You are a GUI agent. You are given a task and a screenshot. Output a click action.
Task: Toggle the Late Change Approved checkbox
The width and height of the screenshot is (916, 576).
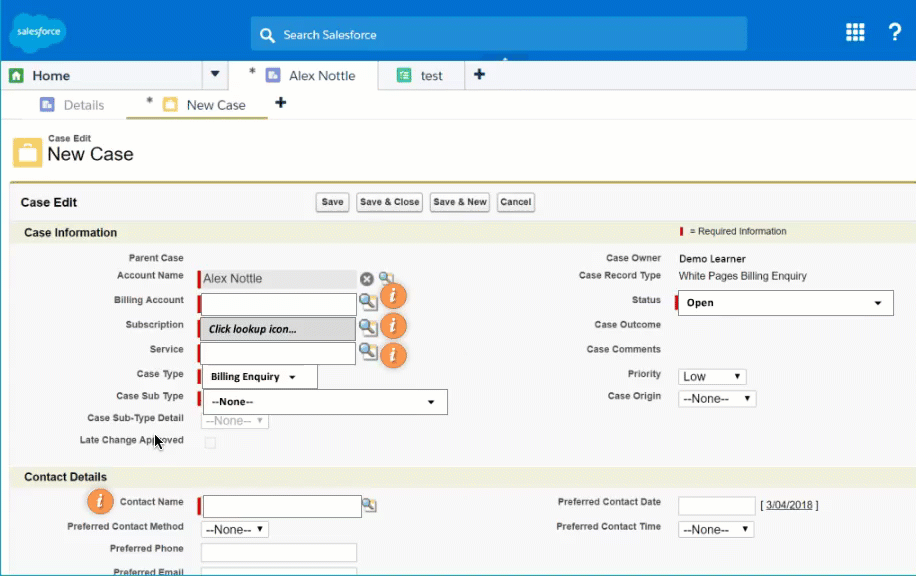(x=210, y=443)
